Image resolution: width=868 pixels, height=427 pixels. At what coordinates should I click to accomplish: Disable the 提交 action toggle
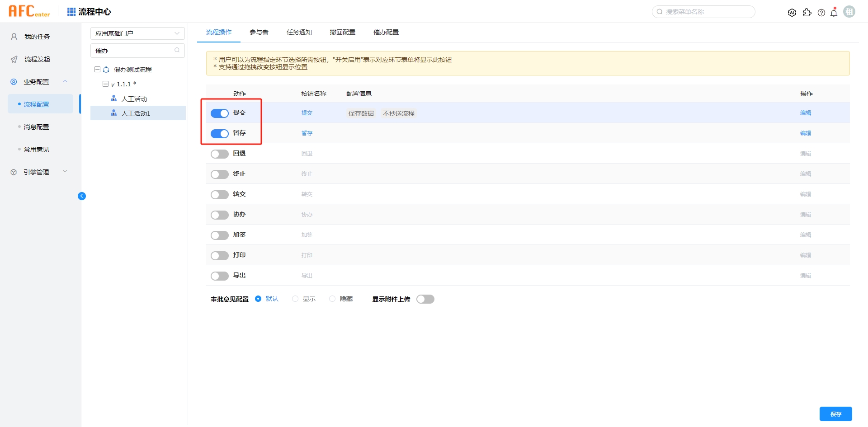(220, 113)
